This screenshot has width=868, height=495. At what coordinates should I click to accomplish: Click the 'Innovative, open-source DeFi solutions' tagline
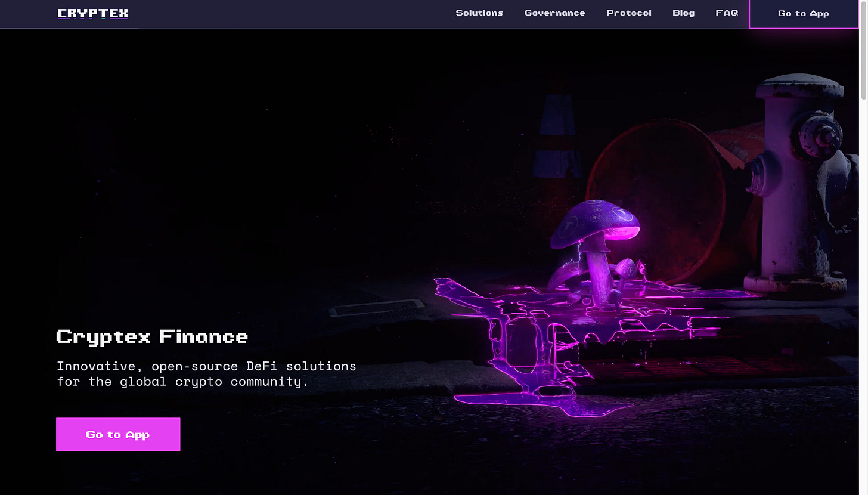206,374
